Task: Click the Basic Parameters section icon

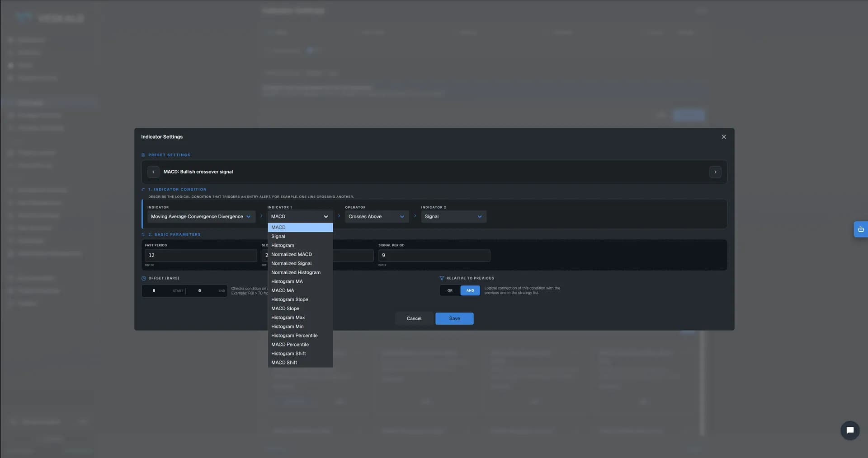Action: click(143, 235)
